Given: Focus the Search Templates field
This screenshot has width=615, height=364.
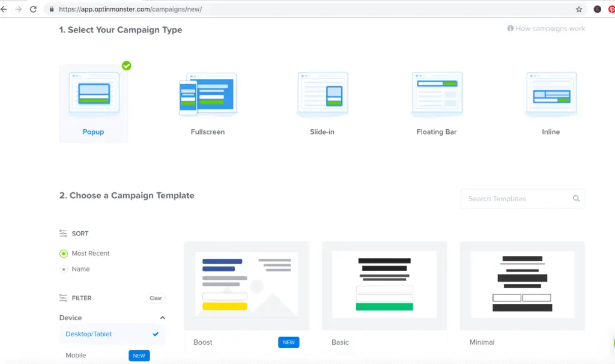Looking at the screenshot, I should (523, 199).
